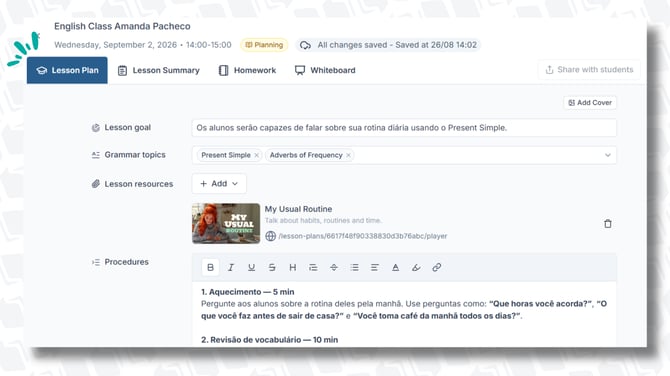This screenshot has height=376, width=670.
Task: Create a bulleted list
Action: pos(354,267)
